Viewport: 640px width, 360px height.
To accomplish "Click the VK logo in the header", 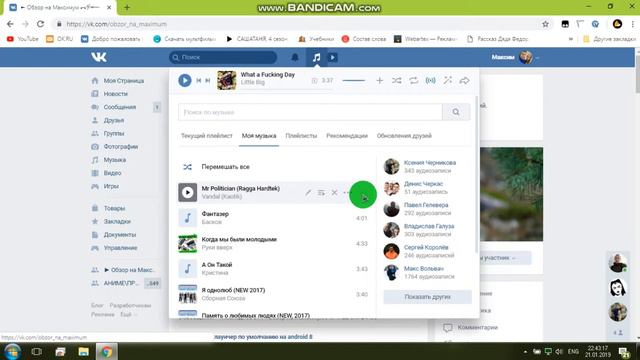I will [x=99, y=57].
